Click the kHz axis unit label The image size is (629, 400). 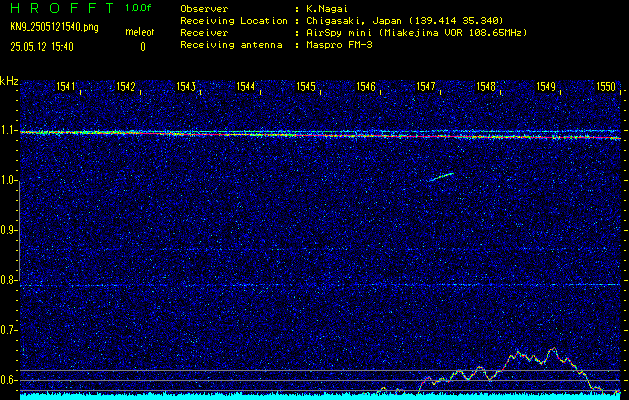click(9, 81)
